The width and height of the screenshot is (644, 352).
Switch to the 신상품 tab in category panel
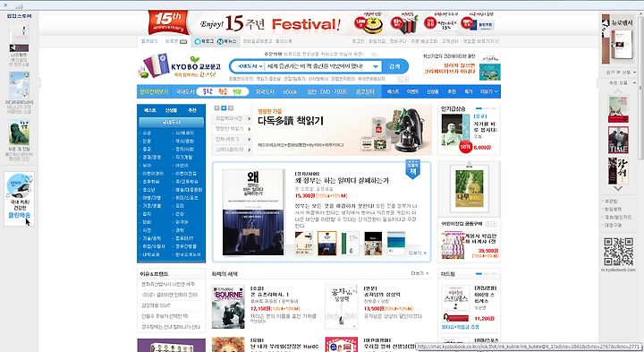click(x=171, y=110)
